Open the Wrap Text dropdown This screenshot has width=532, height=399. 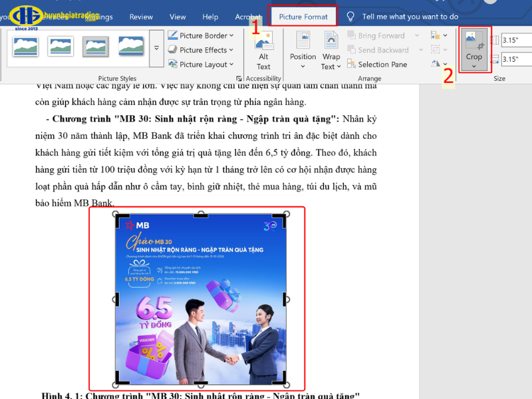pyautogui.click(x=331, y=51)
